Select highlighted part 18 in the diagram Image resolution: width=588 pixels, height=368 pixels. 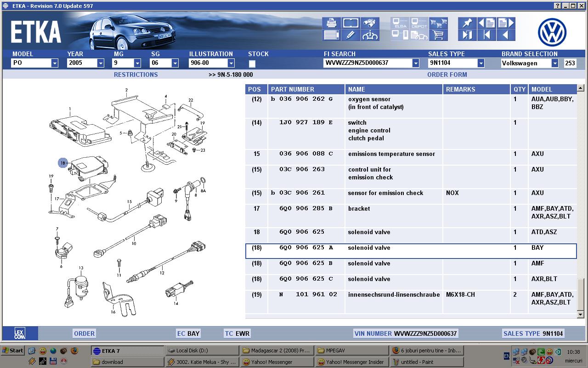[x=63, y=162]
